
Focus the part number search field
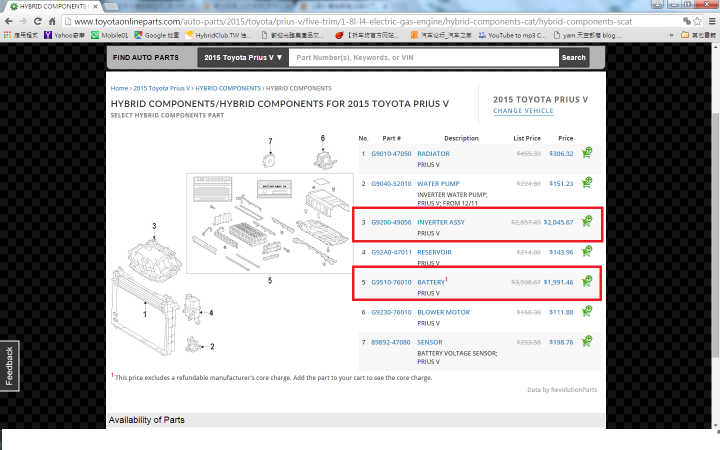[424, 57]
